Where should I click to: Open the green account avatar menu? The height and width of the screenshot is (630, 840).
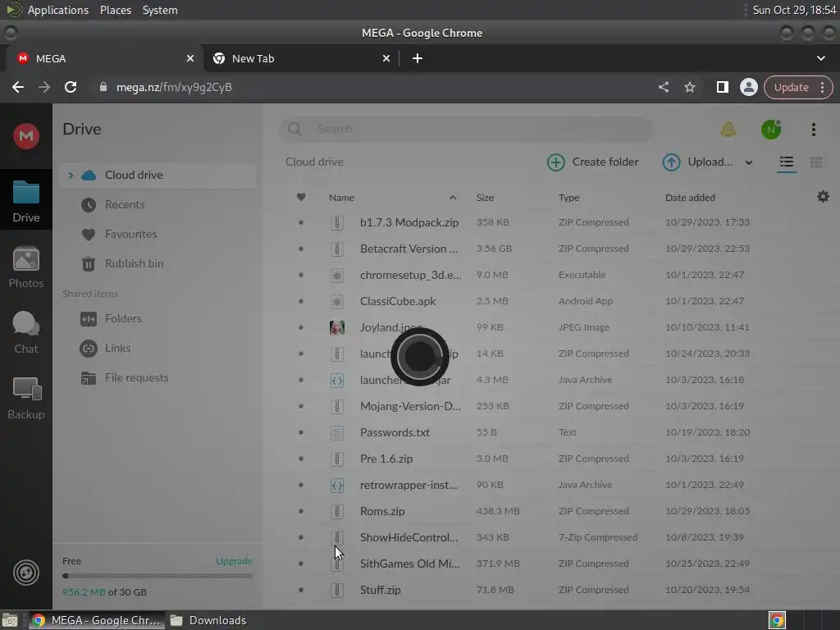tap(771, 129)
